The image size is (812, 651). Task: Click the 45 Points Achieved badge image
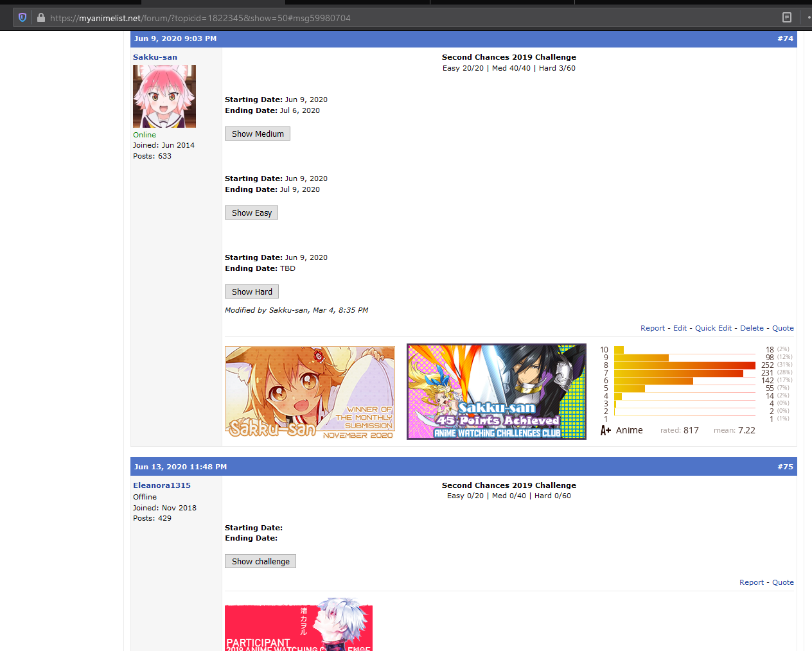tap(497, 392)
